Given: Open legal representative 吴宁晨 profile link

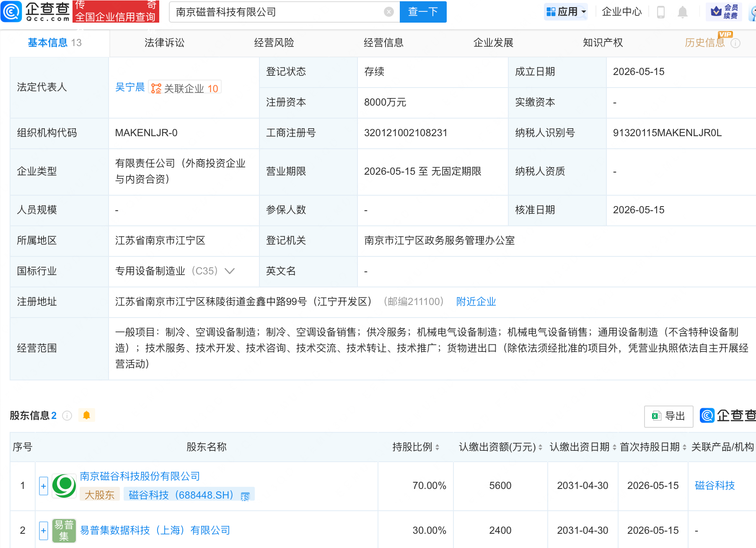Looking at the screenshot, I should point(130,88).
